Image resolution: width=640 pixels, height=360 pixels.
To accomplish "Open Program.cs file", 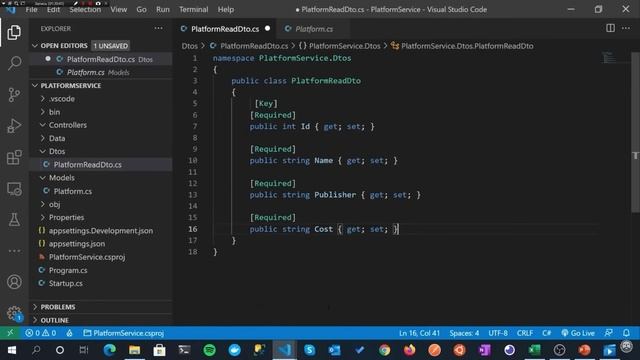I will pos(68,270).
